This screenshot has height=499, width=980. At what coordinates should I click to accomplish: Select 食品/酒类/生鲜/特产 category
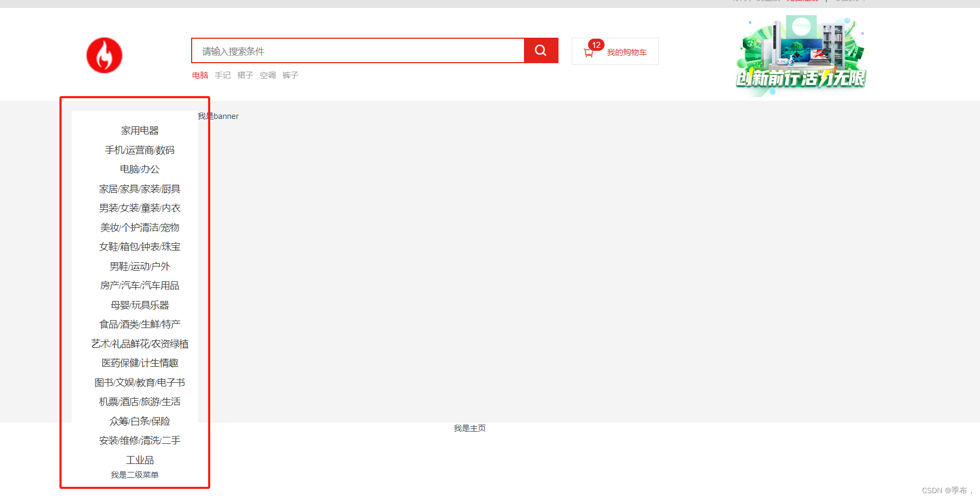pos(140,324)
